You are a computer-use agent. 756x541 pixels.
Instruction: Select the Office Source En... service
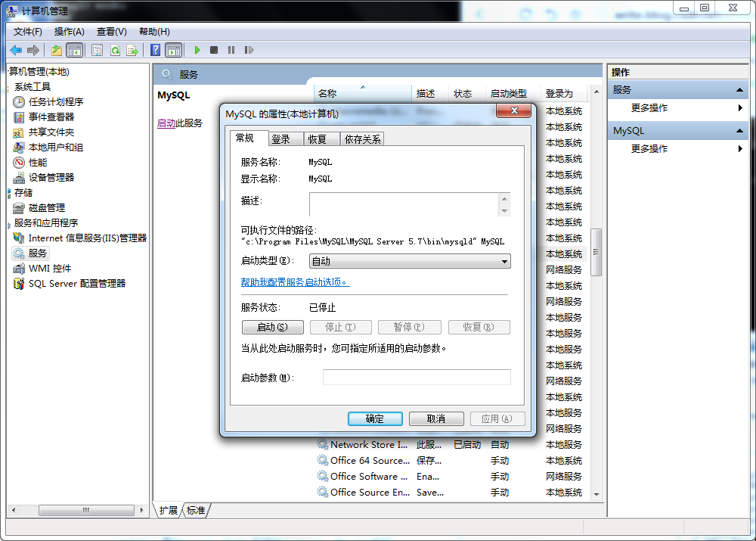coord(453,493)
